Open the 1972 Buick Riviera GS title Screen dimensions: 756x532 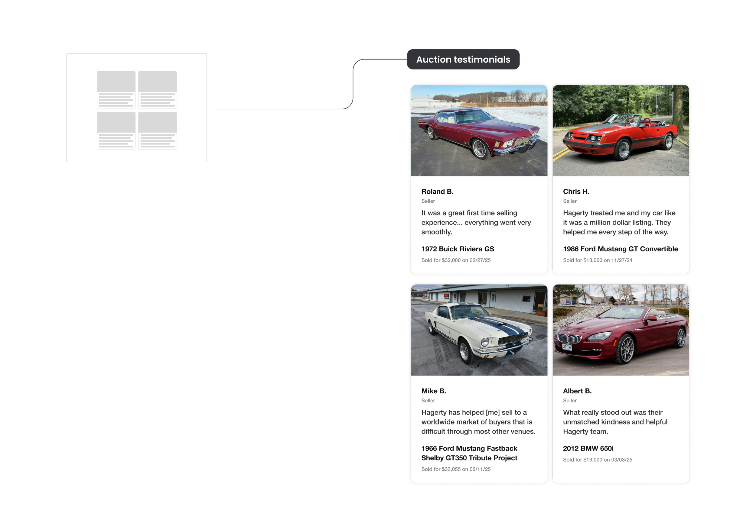point(458,249)
